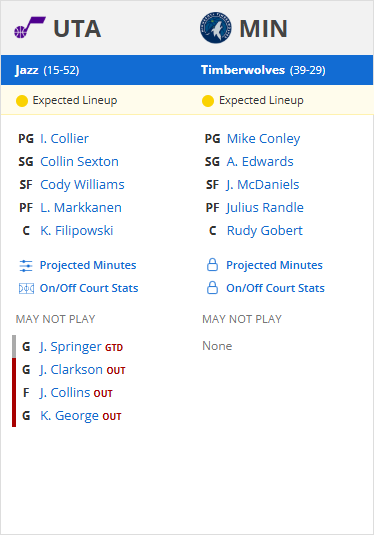The width and height of the screenshot is (374, 535).
Task: View K. George's injury listing
Action: point(69,416)
